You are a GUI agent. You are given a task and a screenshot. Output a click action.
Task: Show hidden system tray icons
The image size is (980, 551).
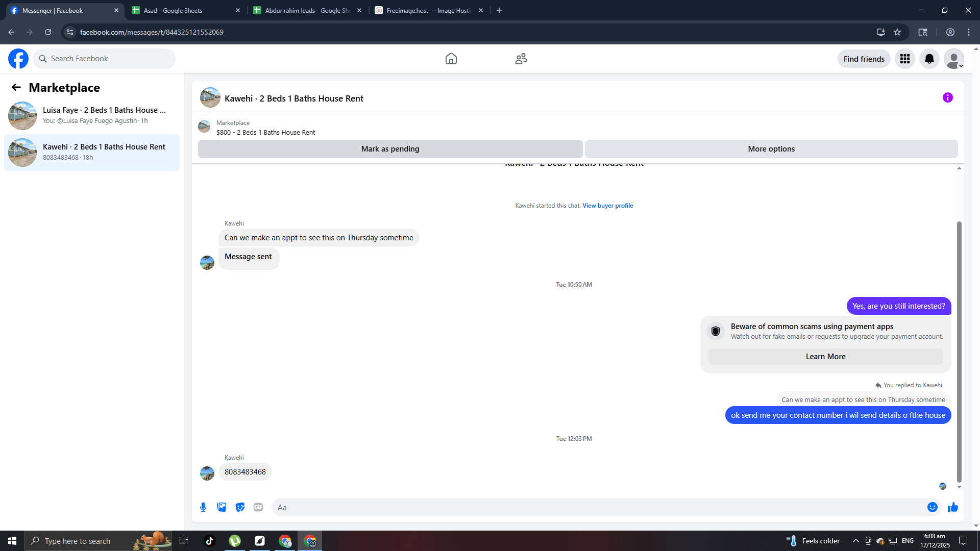(855, 541)
